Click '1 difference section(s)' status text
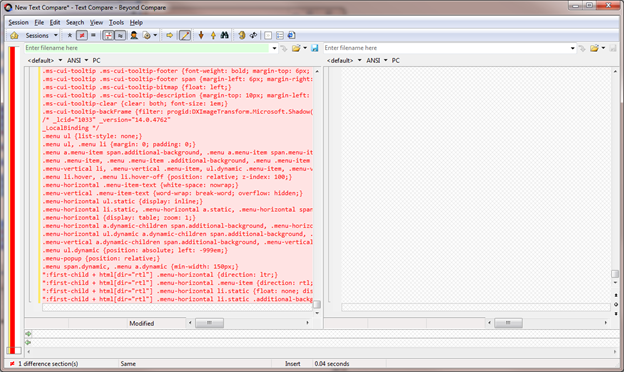Screen dimensions: 624x372 48,364
